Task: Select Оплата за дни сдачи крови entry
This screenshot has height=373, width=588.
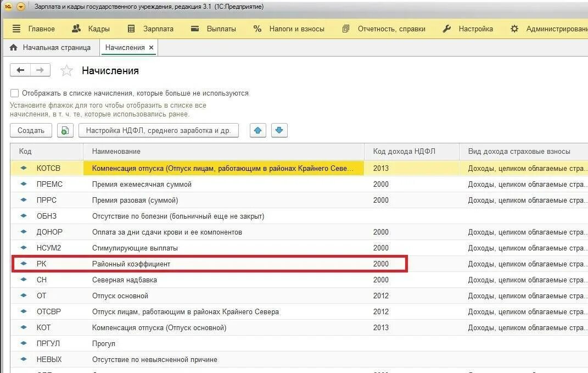Action: 167,232
